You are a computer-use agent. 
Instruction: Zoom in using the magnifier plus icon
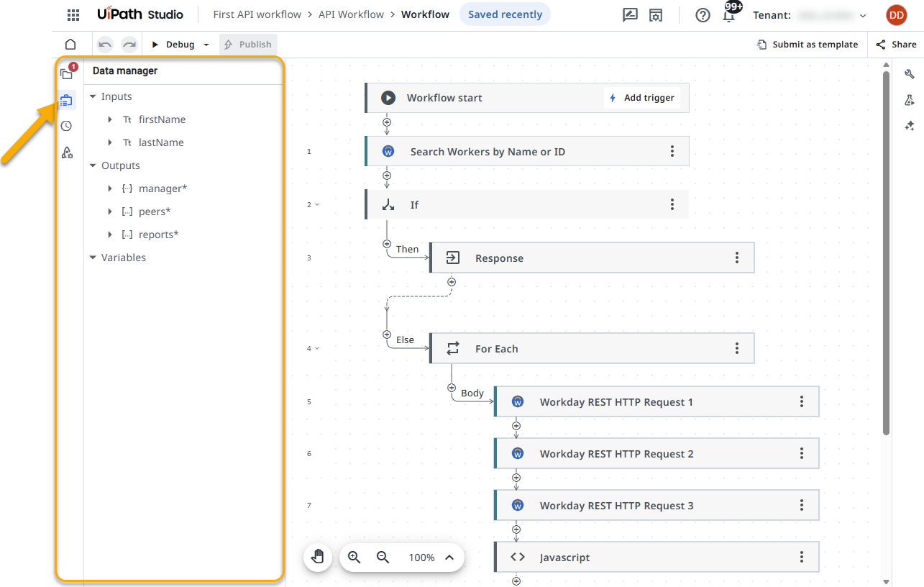(x=353, y=557)
